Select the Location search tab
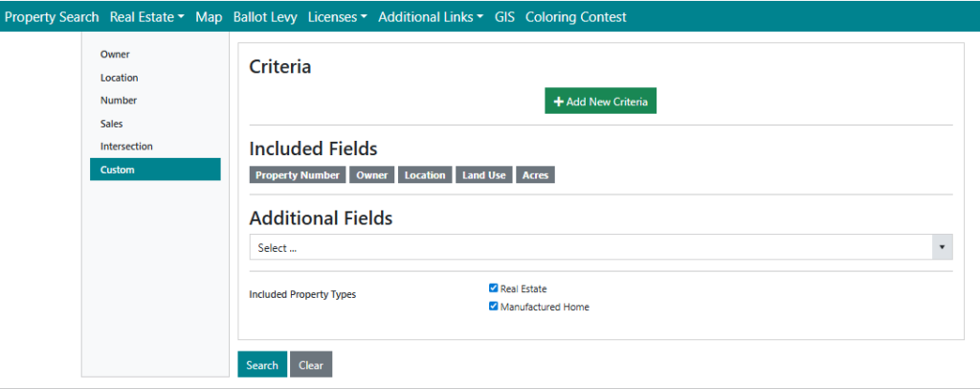The height and width of the screenshot is (389, 980). coord(120,78)
